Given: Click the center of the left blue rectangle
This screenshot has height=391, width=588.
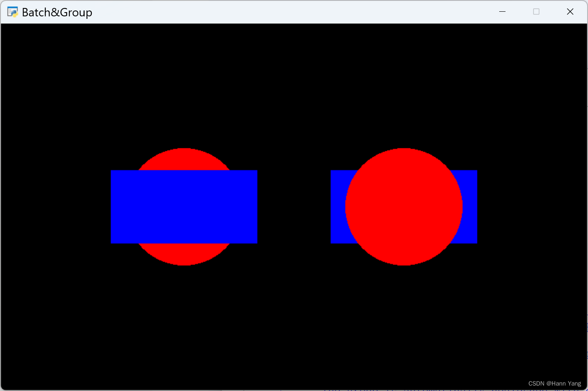Looking at the screenshot, I should pos(184,206).
